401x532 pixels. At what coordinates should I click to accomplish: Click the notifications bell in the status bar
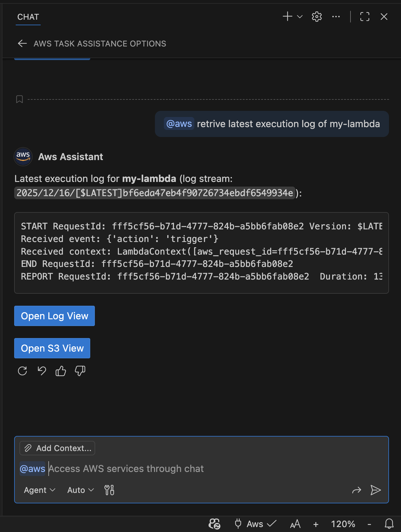coord(388,524)
